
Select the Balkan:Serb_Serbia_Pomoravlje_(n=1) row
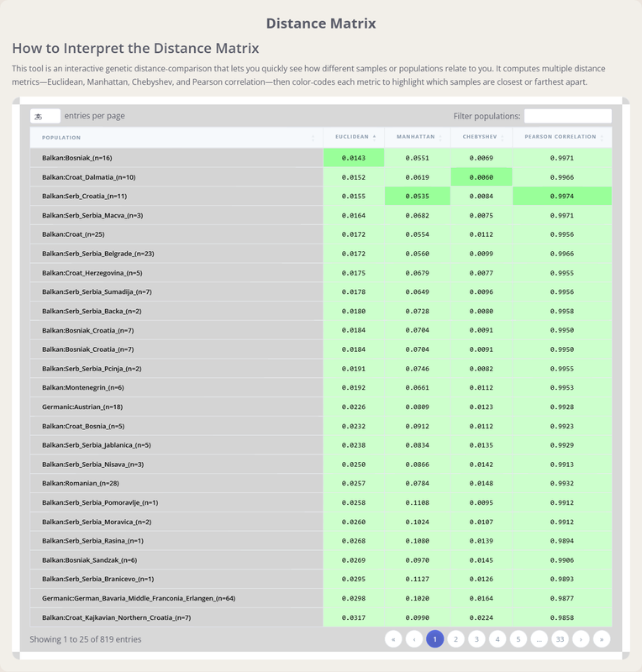pos(321,502)
